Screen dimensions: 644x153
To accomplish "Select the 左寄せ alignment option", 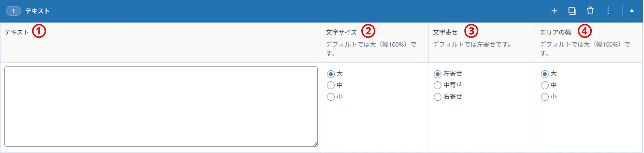I will click(x=438, y=74).
